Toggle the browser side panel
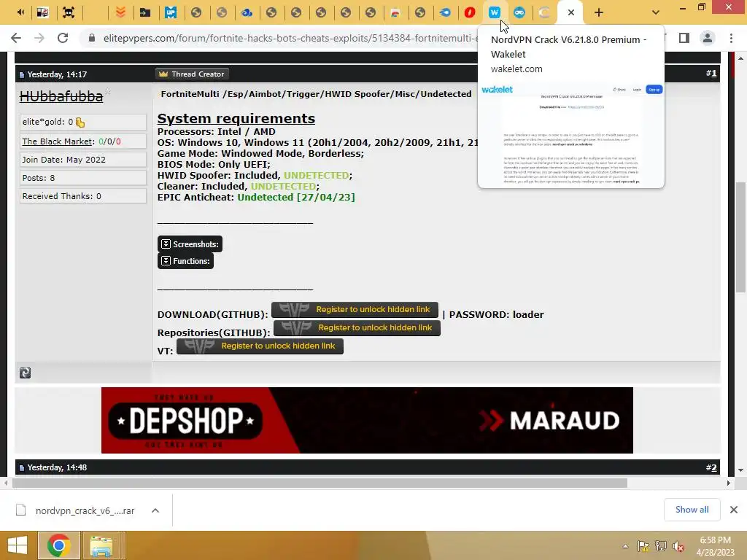This screenshot has width=747, height=560. click(684, 38)
